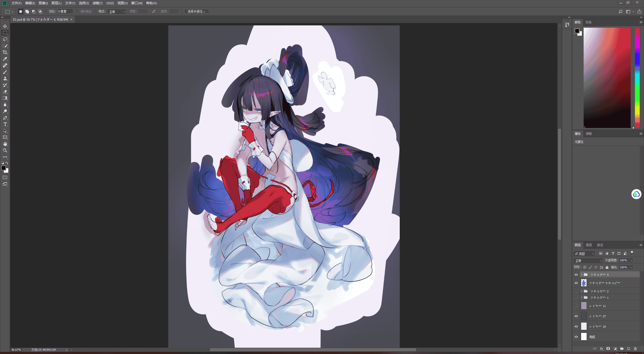Open the 不透明度 opacity dropdown arrow
The height and width of the screenshot is (354, 644).
[x=631, y=260]
